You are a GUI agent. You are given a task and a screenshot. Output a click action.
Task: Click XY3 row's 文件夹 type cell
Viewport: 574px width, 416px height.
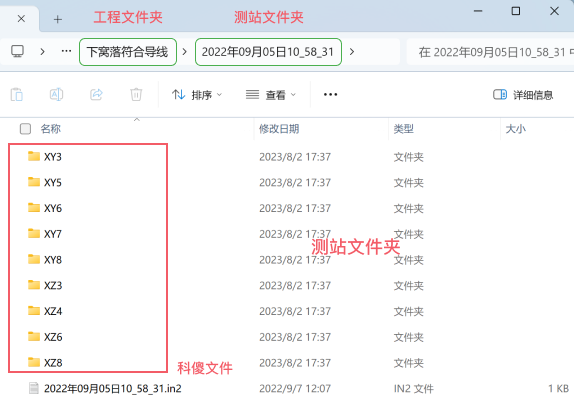pos(409,157)
